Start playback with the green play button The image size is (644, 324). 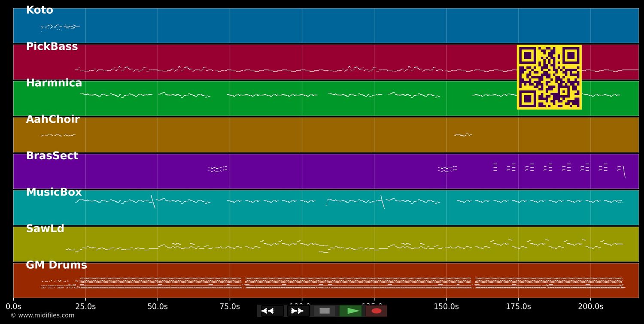350,311
